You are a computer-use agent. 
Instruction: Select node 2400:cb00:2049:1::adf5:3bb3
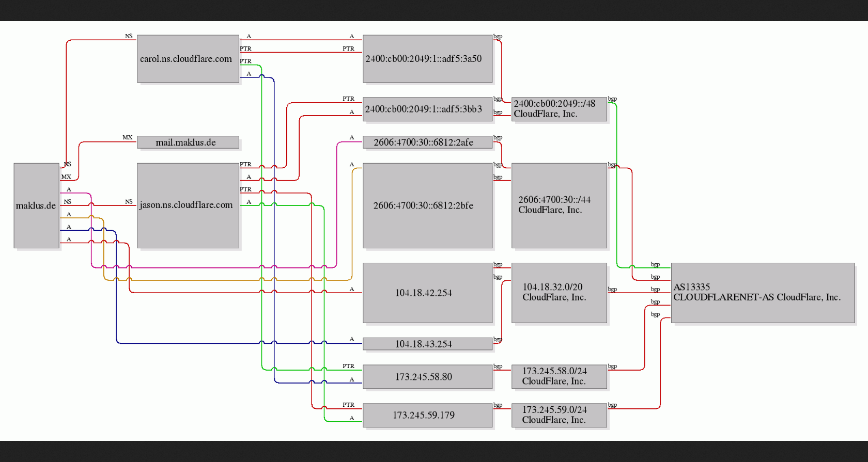(x=427, y=109)
